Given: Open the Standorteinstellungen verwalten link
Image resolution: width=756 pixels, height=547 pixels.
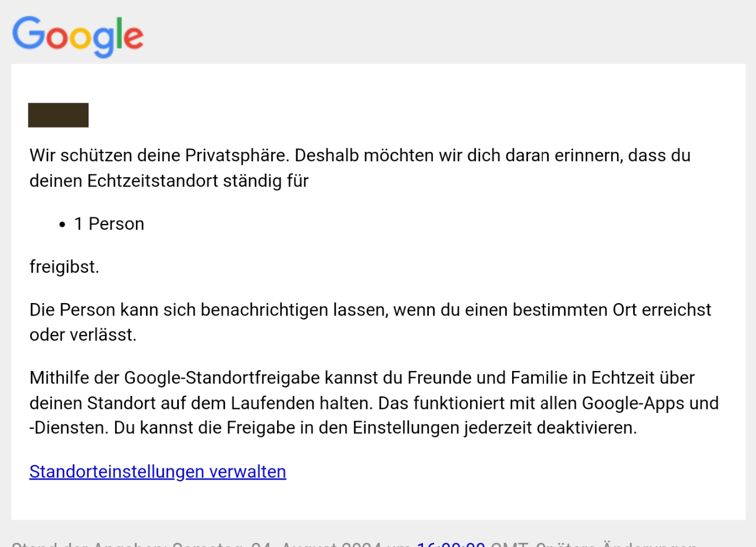Looking at the screenshot, I should point(158,471).
